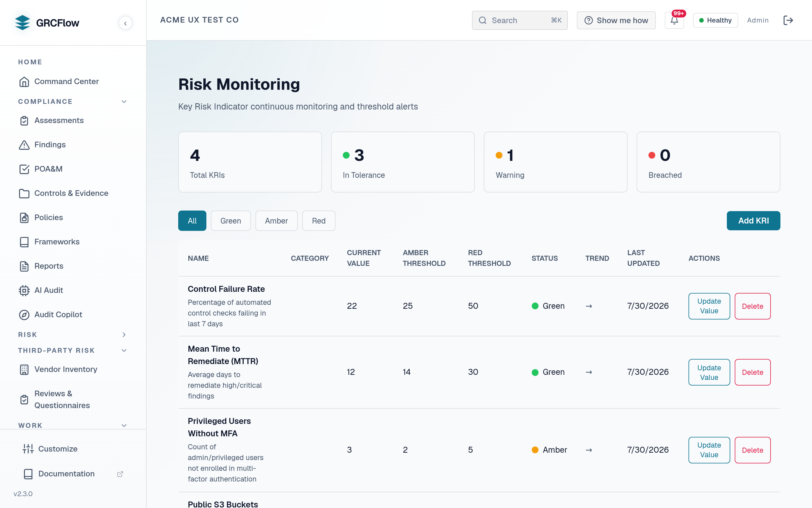Click the Last Updated column header
The image size is (812, 508).
coord(643,258)
